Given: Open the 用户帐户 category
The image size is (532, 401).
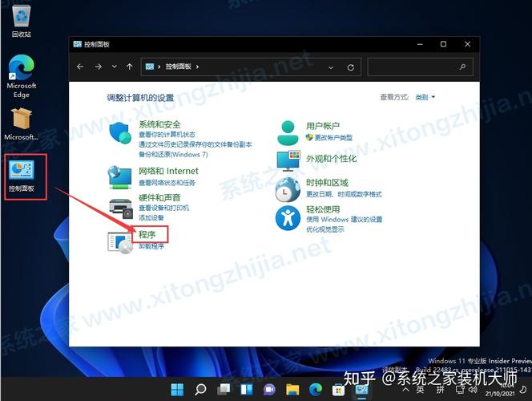Looking at the screenshot, I should point(323,126).
